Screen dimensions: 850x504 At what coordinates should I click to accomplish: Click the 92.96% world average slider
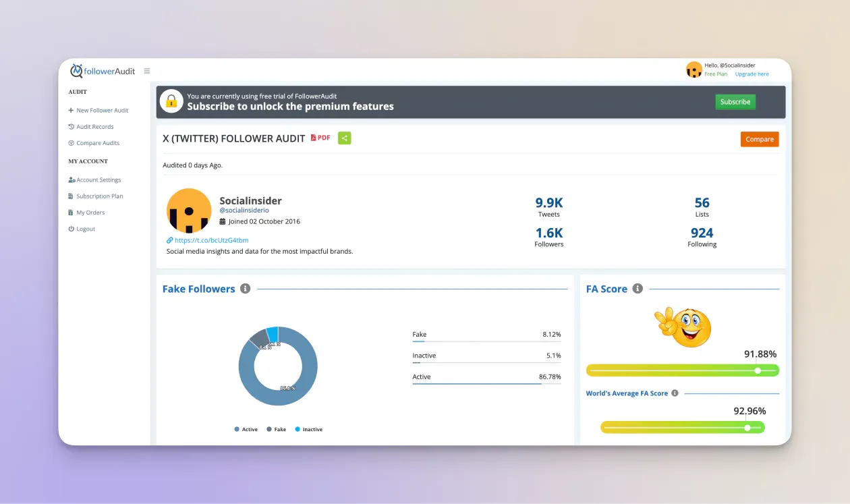click(x=683, y=427)
